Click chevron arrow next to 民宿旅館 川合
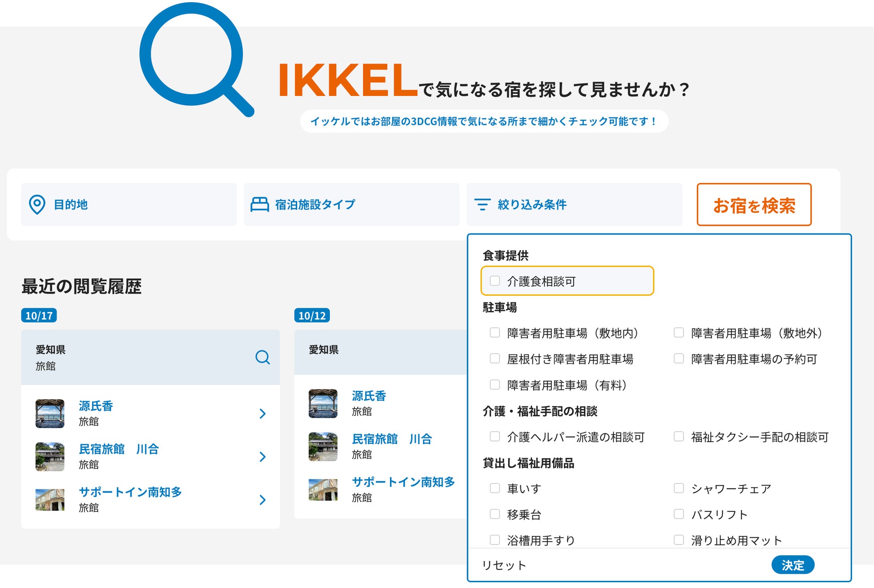The width and height of the screenshot is (874, 588). tap(263, 457)
